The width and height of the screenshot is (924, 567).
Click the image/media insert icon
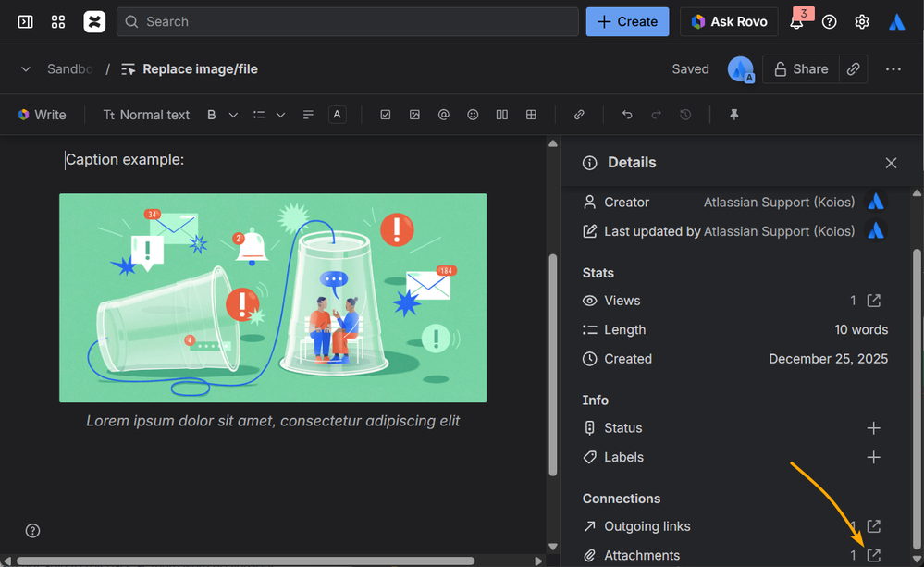click(x=414, y=115)
